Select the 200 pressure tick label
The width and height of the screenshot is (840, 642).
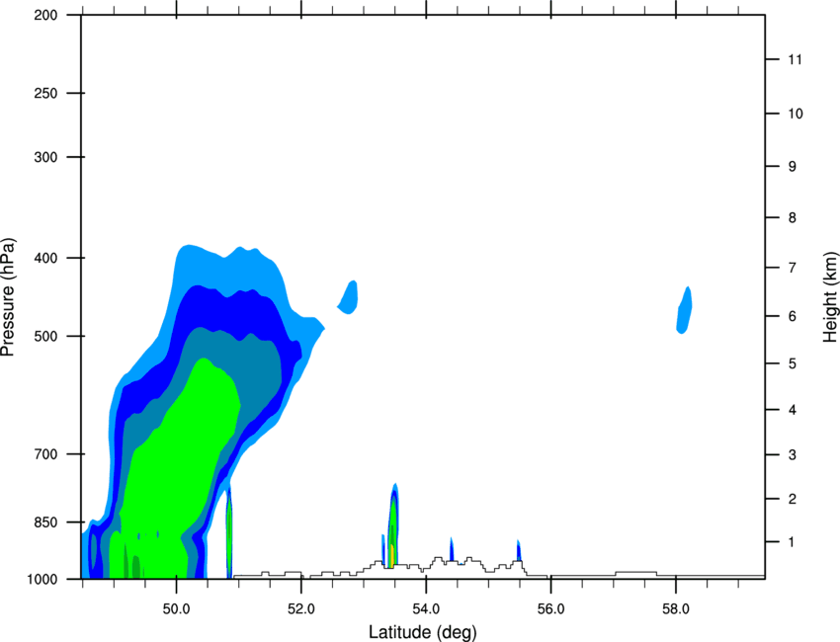[45, 15]
